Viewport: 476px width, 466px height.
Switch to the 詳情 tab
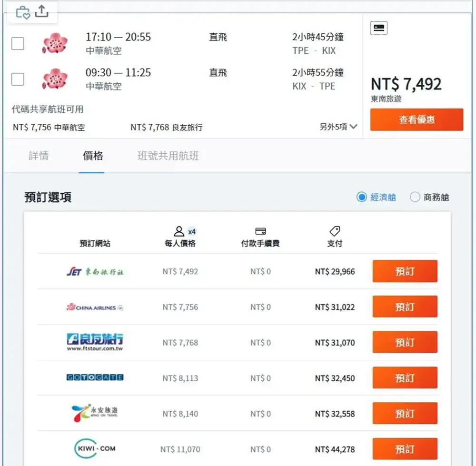39,156
